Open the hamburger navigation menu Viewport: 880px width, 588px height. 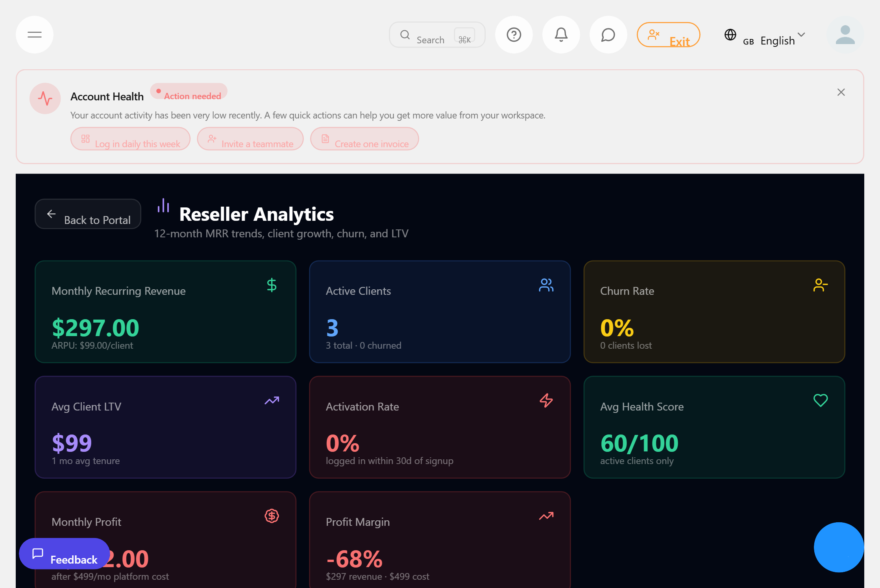tap(34, 35)
